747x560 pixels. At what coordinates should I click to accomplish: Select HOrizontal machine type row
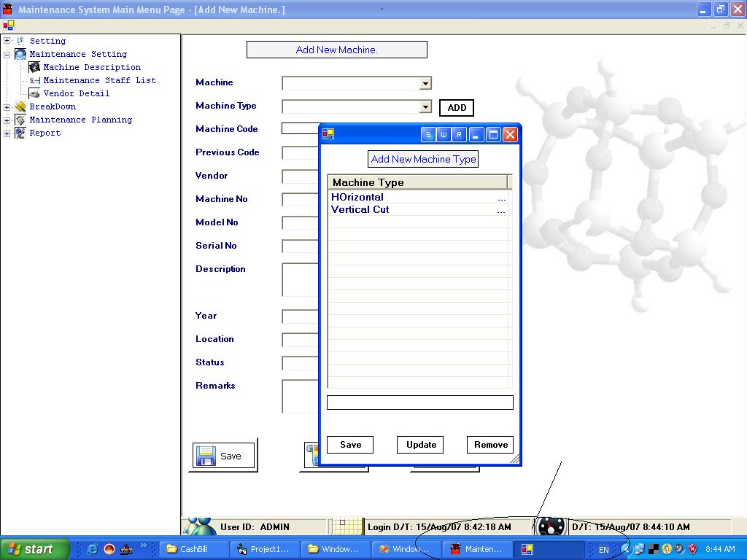[419, 197]
